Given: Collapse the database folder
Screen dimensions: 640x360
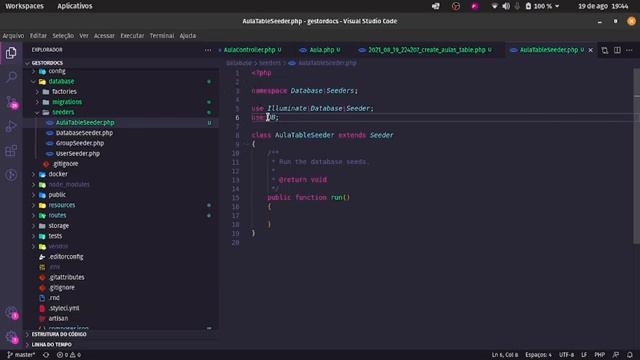Looking at the screenshot, I should point(34,82).
